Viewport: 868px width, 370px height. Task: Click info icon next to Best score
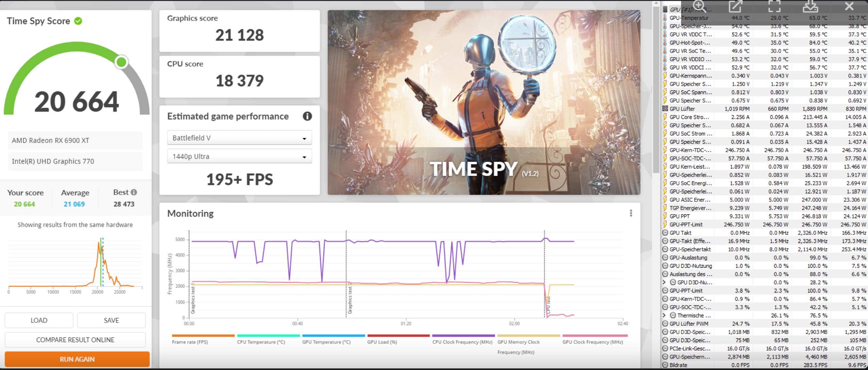coord(134,192)
